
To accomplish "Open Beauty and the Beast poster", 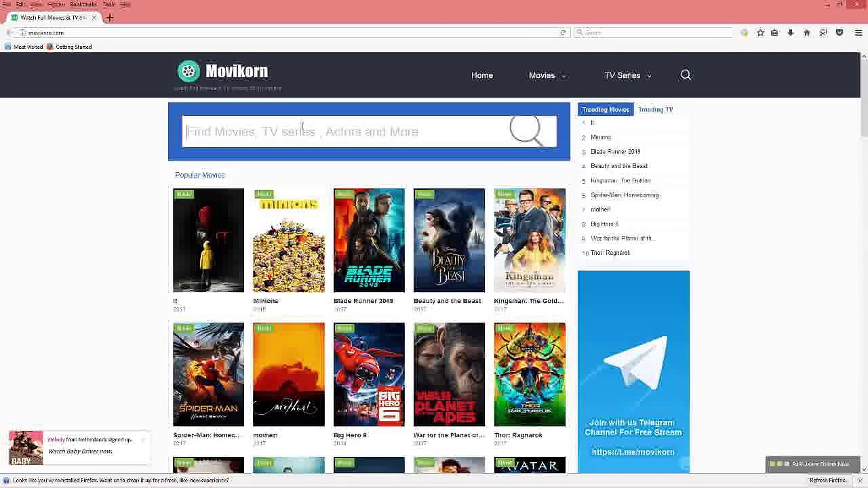I will [449, 240].
